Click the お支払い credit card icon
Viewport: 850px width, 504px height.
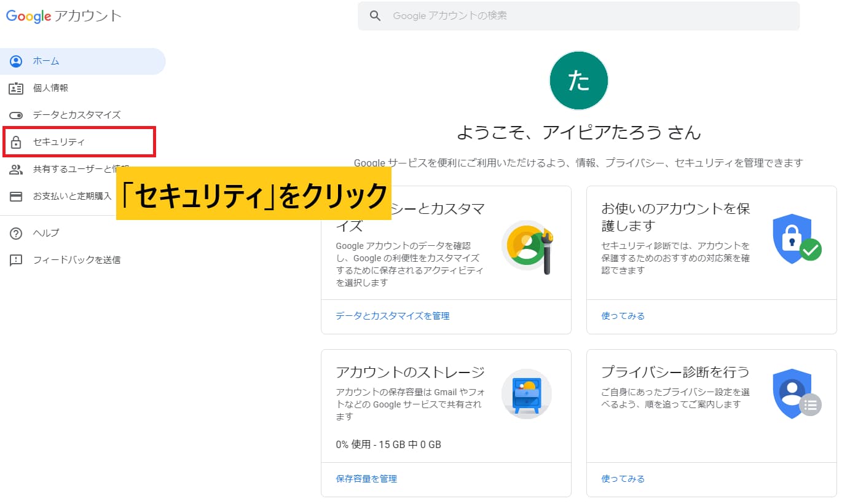16,196
